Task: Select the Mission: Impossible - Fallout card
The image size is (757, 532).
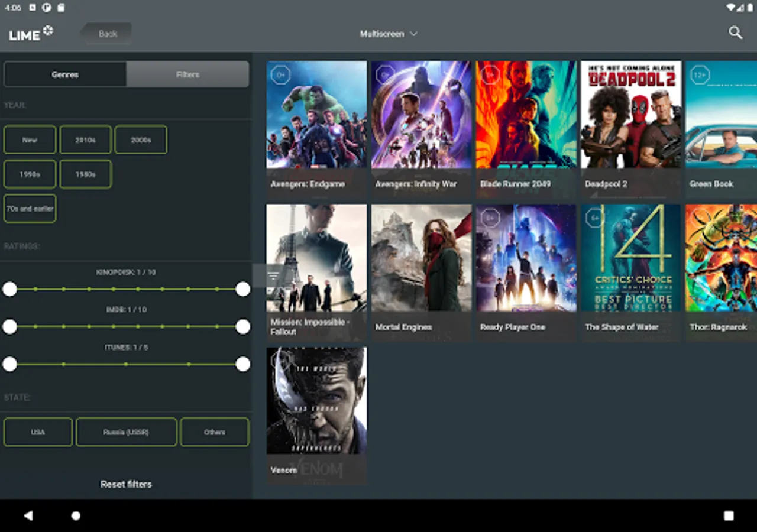Action: 316,273
